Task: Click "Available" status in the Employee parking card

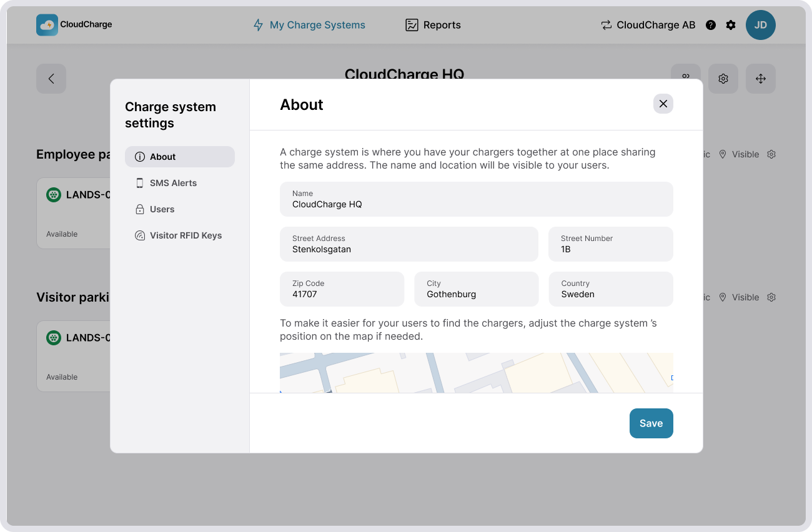Action: tap(62, 234)
